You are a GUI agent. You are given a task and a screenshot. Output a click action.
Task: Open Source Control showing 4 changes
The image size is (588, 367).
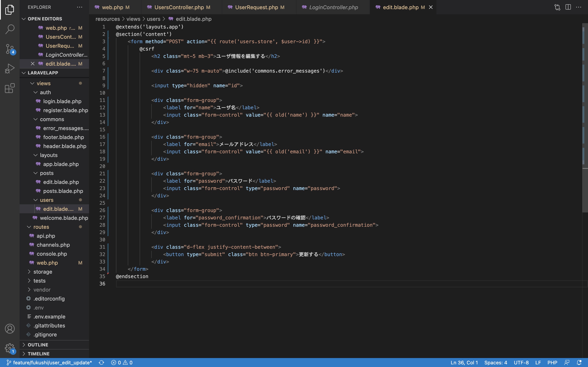[x=10, y=49]
